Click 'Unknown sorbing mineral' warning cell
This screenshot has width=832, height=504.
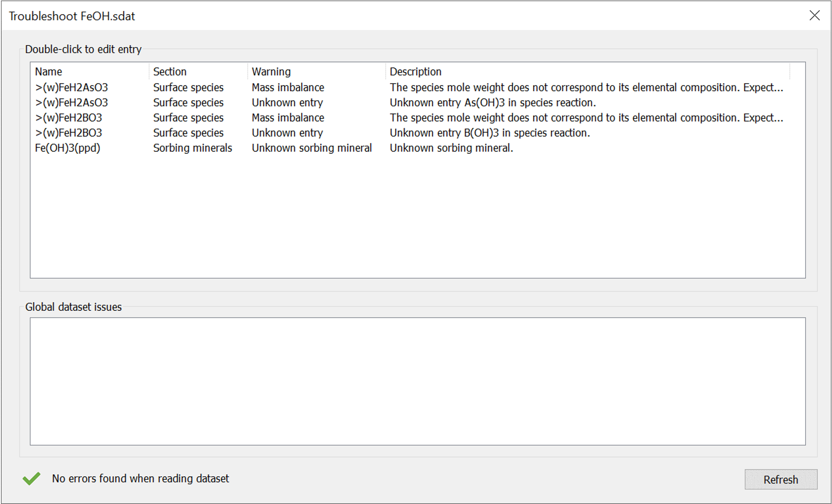click(312, 148)
